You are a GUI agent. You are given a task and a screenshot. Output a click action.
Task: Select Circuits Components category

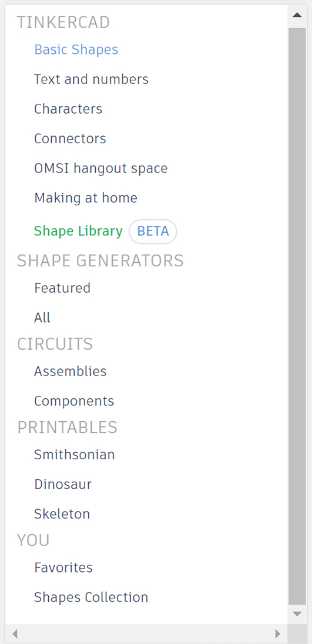74,401
